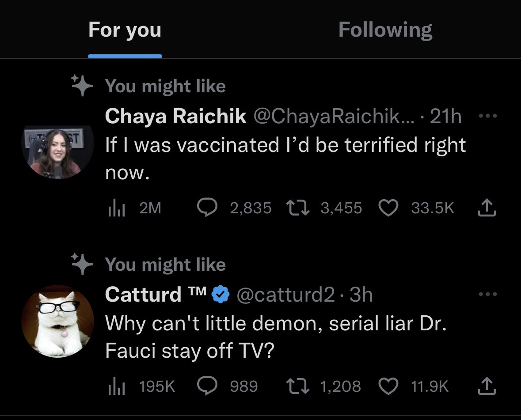The image size is (521, 420).
Task: Open Chaya Raichik's profile picture
Action: [57, 152]
